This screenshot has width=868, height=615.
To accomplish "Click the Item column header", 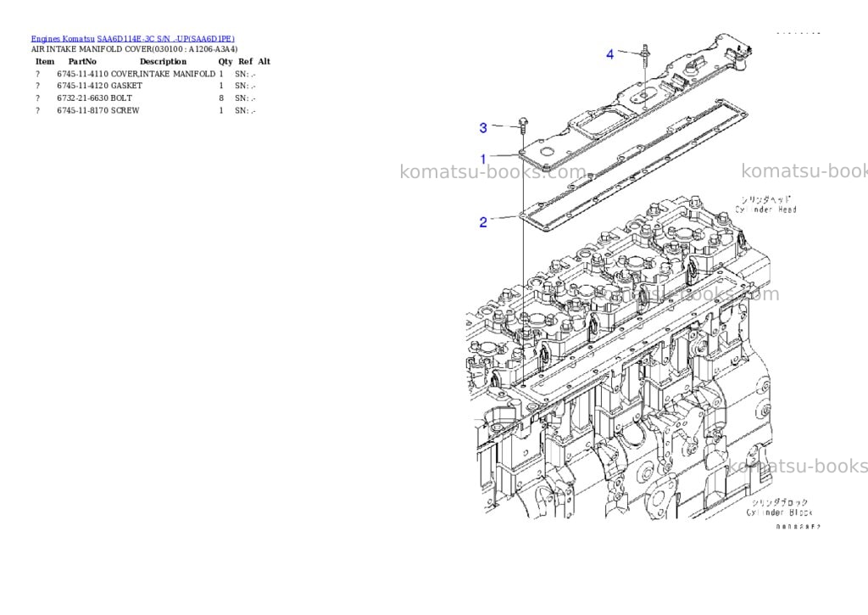I will tap(45, 61).
